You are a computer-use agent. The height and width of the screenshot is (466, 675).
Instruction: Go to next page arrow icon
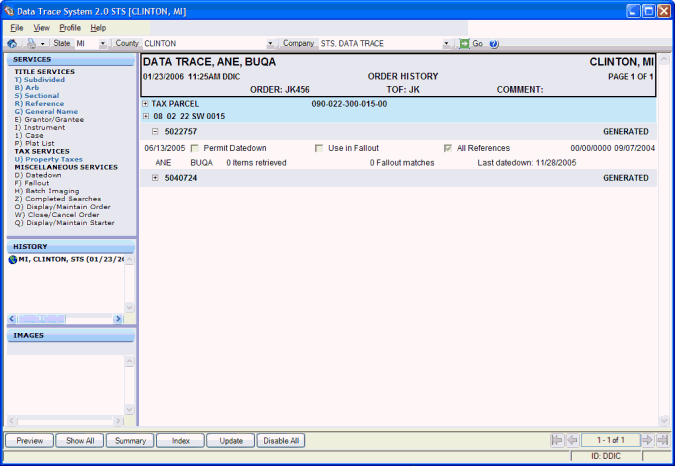[647, 440]
